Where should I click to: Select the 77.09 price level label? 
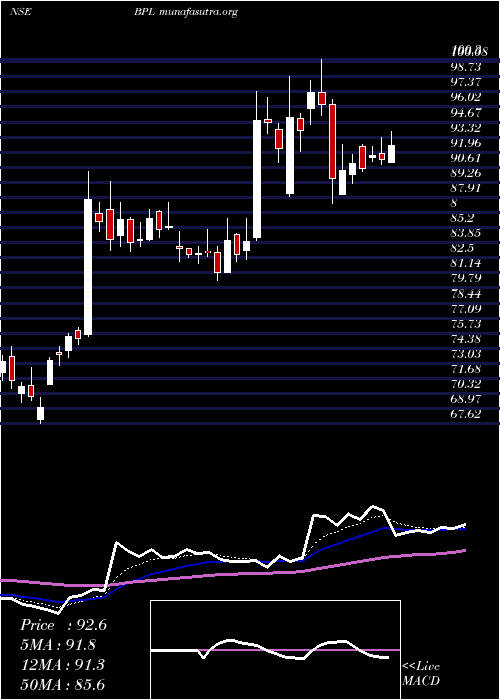click(466, 309)
